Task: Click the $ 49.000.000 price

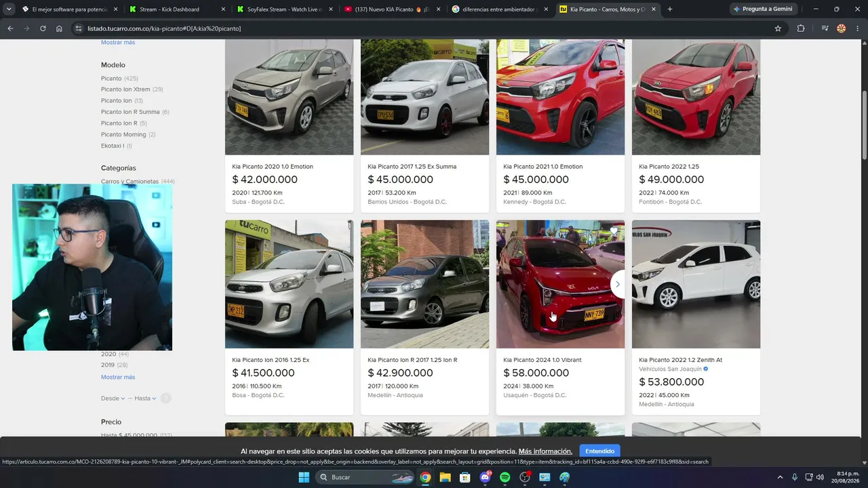Action: (671, 180)
